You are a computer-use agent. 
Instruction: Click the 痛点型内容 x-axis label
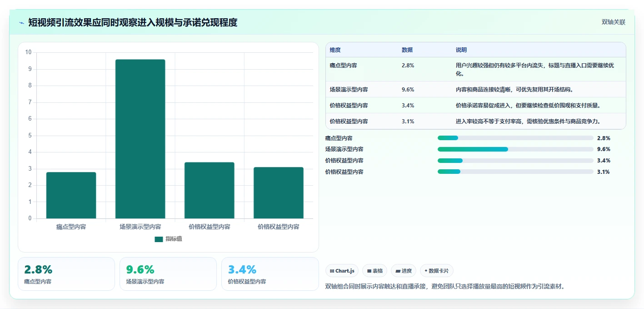click(x=71, y=227)
